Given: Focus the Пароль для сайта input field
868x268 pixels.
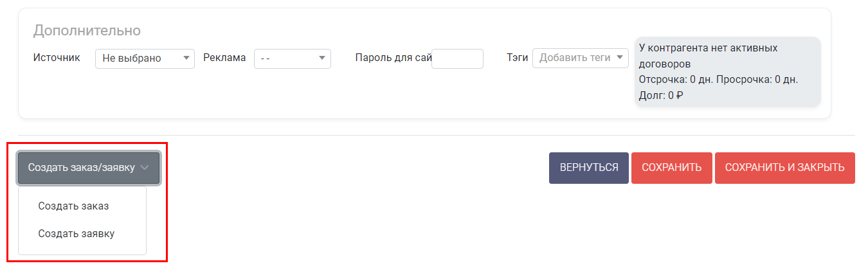Looking at the screenshot, I should 457,58.
